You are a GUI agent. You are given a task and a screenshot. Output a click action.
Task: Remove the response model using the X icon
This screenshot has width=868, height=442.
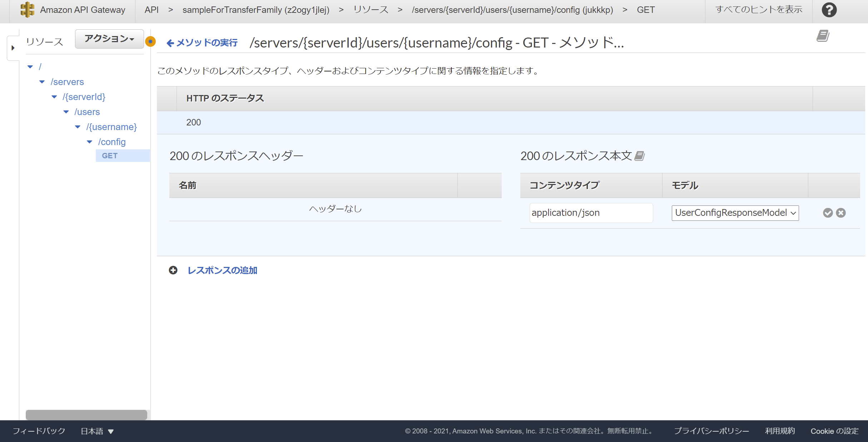click(840, 213)
